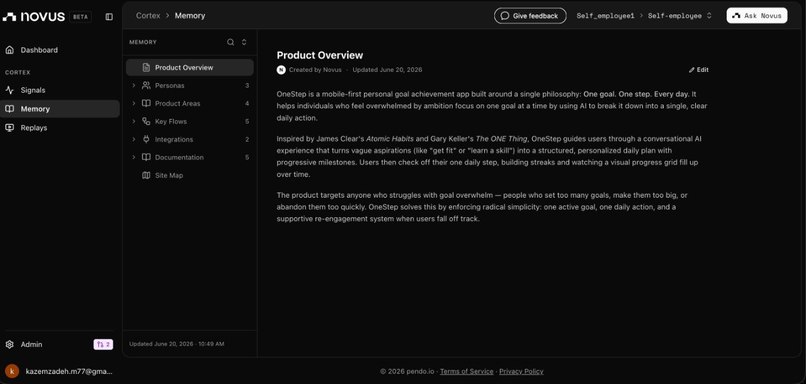Open the Dashboard home icon
The height and width of the screenshot is (384, 806).
[10, 50]
